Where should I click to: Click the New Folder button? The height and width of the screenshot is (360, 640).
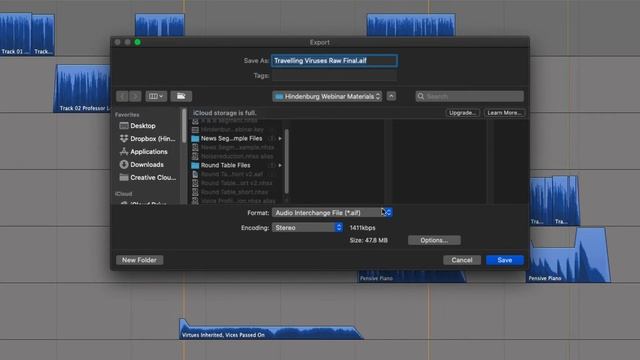(139, 260)
